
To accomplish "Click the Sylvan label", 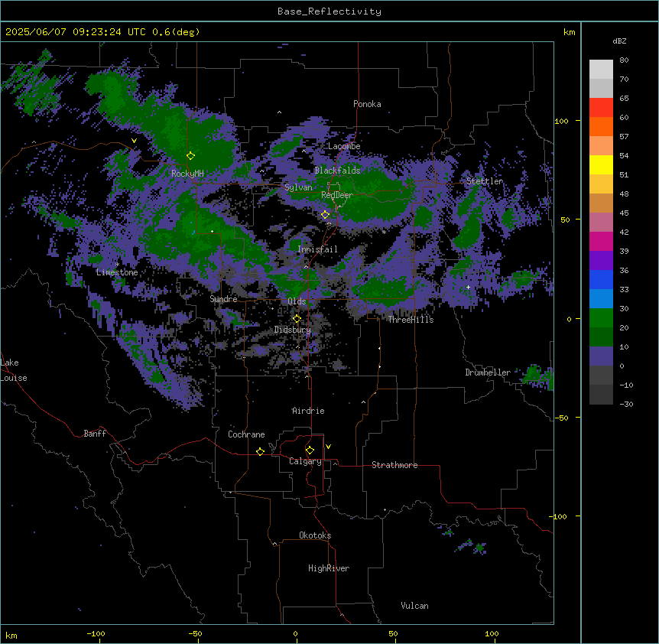I will tap(298, 187).
